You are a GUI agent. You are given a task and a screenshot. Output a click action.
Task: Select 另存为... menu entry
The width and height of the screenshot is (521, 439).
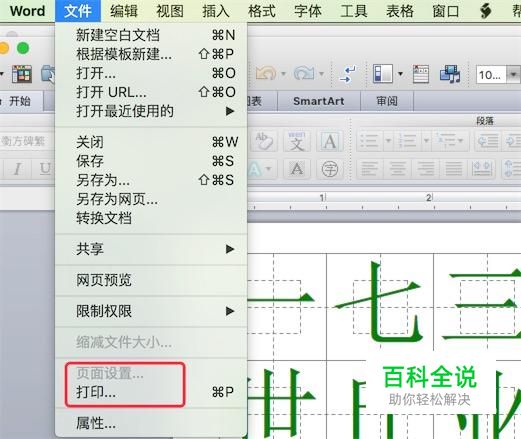(x=151, y=180)
